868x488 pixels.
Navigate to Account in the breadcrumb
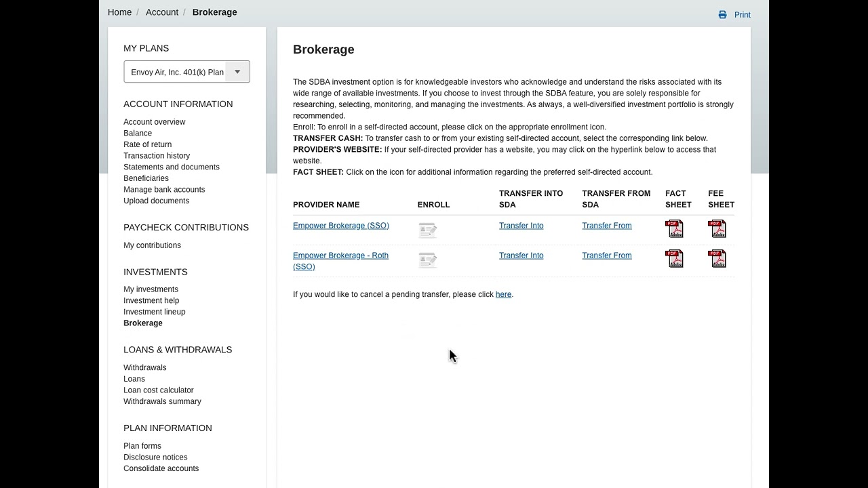tap(162, 12)
